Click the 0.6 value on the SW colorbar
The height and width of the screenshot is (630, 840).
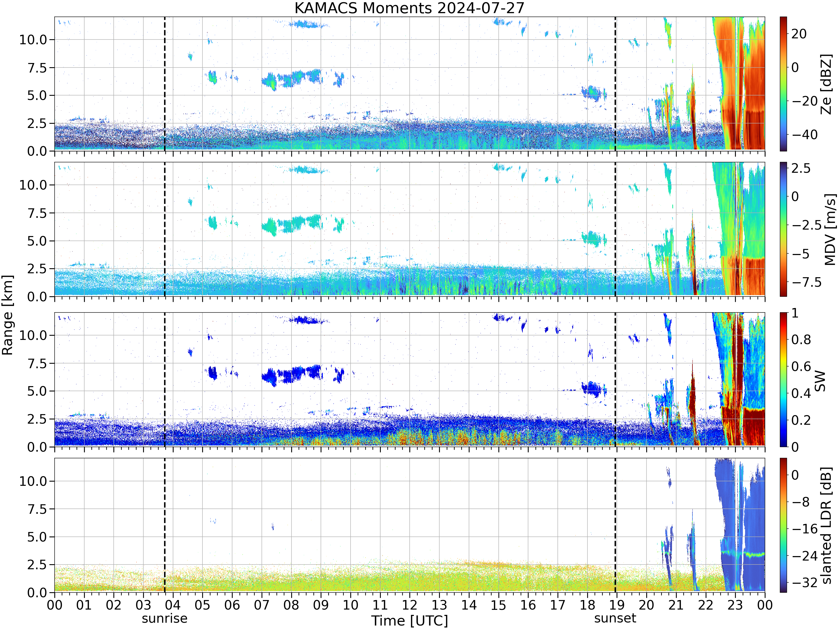click(x=801, y=367)
